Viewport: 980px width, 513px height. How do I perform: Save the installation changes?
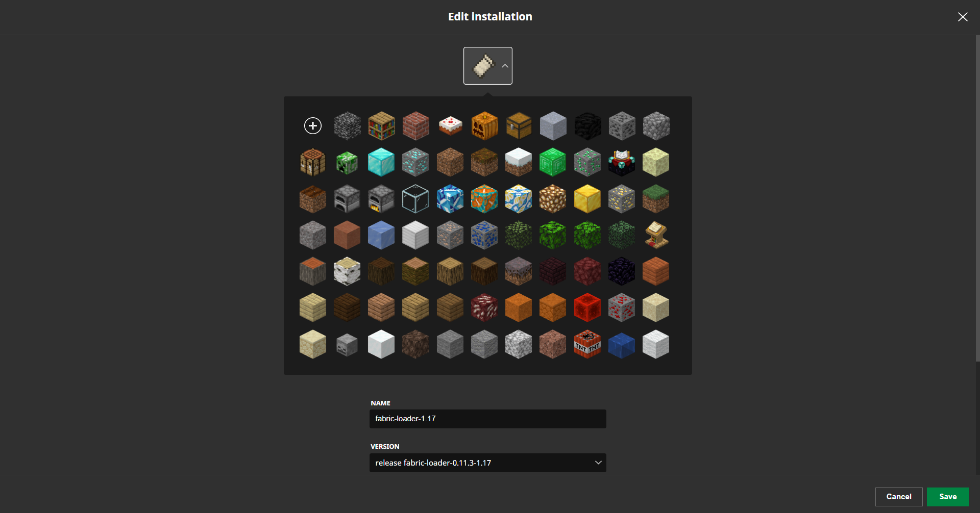tap(948, 497)
